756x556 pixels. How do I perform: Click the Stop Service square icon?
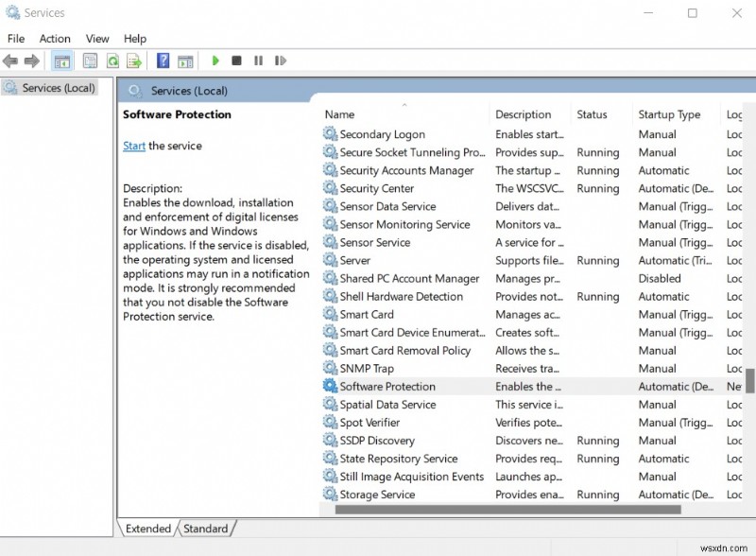pyautogui.click(x=237, y=61)
